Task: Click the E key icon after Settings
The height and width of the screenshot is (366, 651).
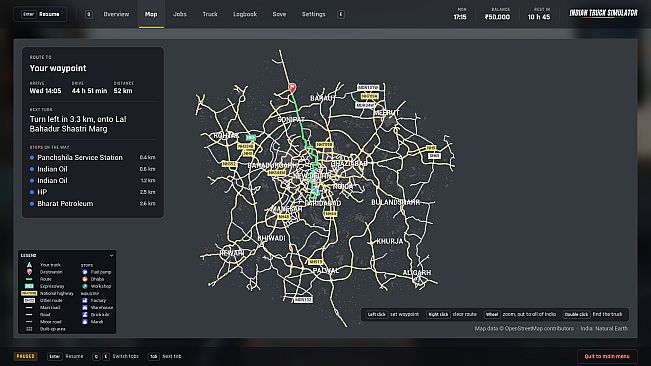Action: coord(341,14)
